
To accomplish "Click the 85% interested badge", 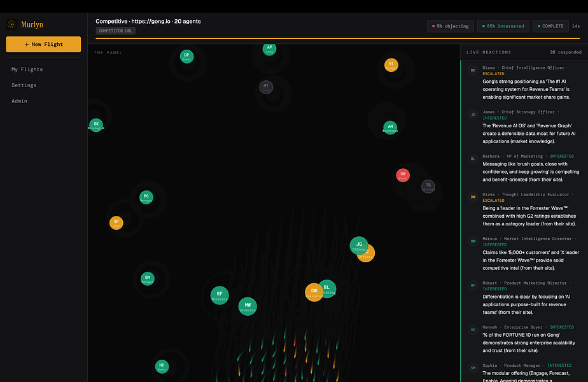I will [503, 26].
